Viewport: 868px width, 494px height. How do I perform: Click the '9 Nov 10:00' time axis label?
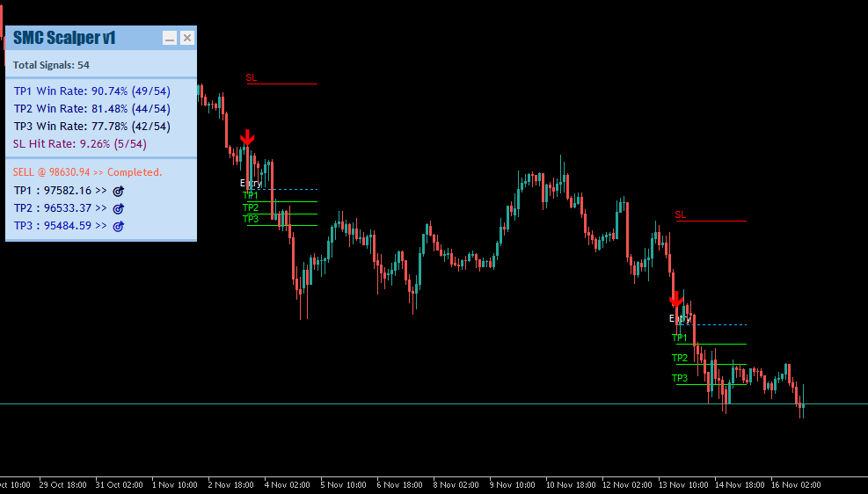tap(512, 485)
